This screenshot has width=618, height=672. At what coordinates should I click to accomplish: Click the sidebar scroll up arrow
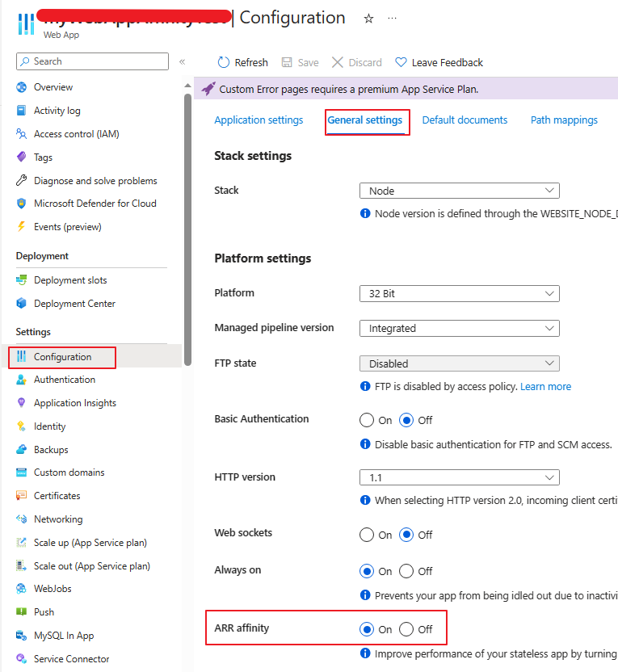187,86
